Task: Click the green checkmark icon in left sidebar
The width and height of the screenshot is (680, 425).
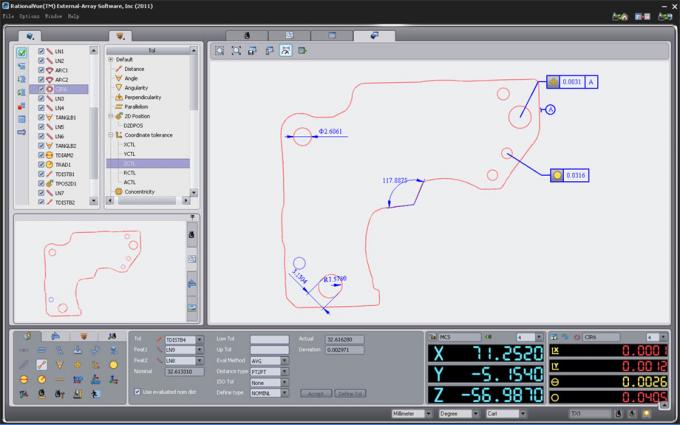Action: pyautogui.click(x=21, y=52)
